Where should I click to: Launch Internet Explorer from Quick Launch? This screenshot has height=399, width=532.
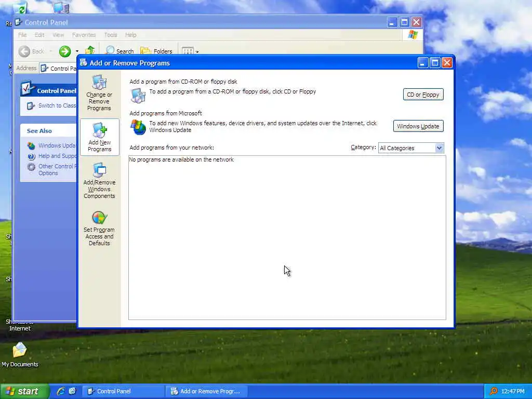[61, 391]
